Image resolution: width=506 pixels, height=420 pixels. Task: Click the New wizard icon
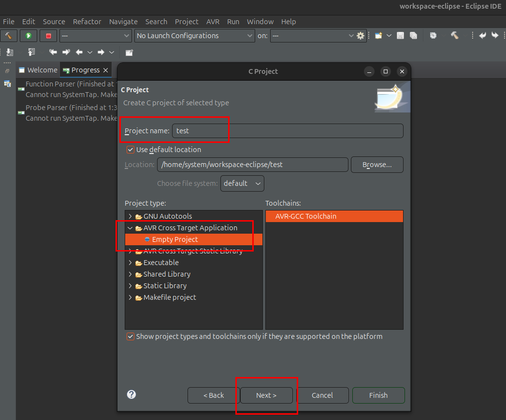pos(378,35)
